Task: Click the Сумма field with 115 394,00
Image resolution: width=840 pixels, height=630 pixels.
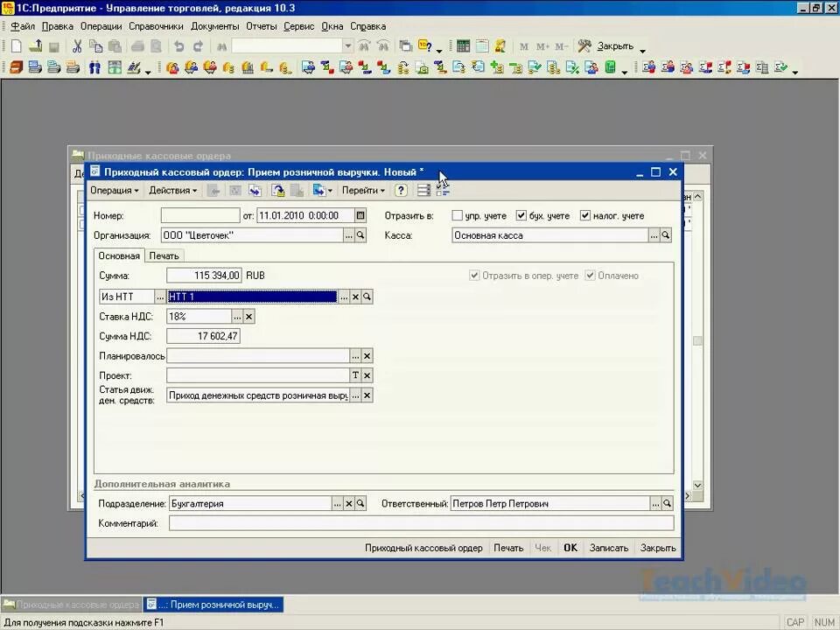Action: (204, 276)
